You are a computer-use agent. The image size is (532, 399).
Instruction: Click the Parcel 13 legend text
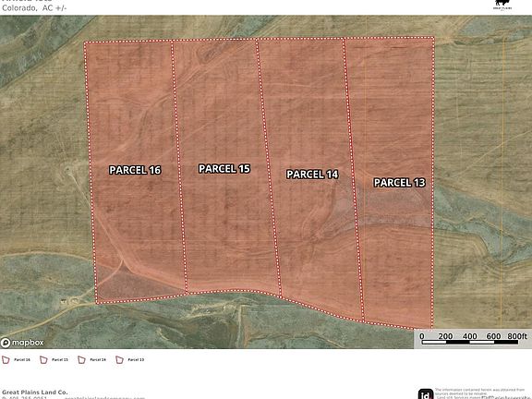pos(136,359)
